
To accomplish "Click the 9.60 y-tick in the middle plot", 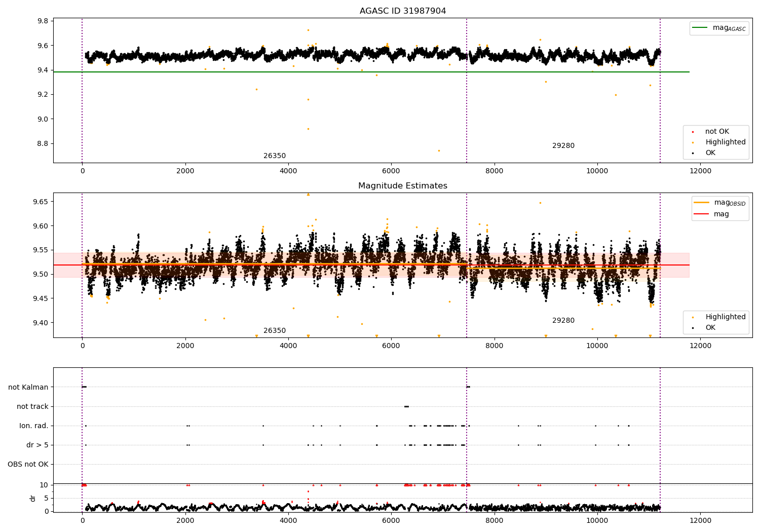I will click(x=41, y=226).
